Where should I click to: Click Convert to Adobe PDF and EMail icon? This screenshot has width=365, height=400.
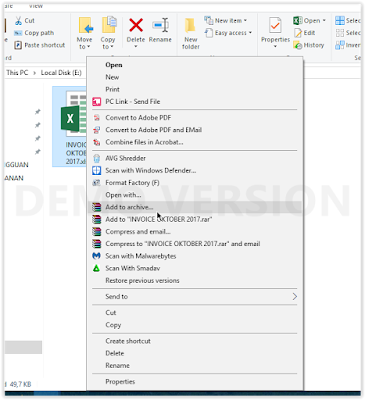(96, 130)
